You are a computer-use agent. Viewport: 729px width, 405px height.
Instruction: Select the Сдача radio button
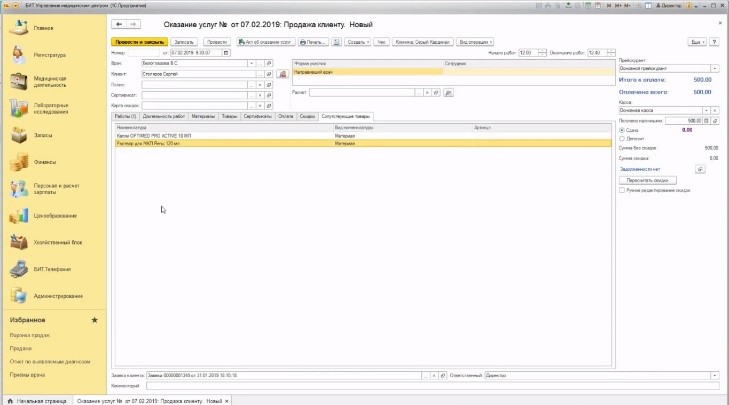(623, 130)
